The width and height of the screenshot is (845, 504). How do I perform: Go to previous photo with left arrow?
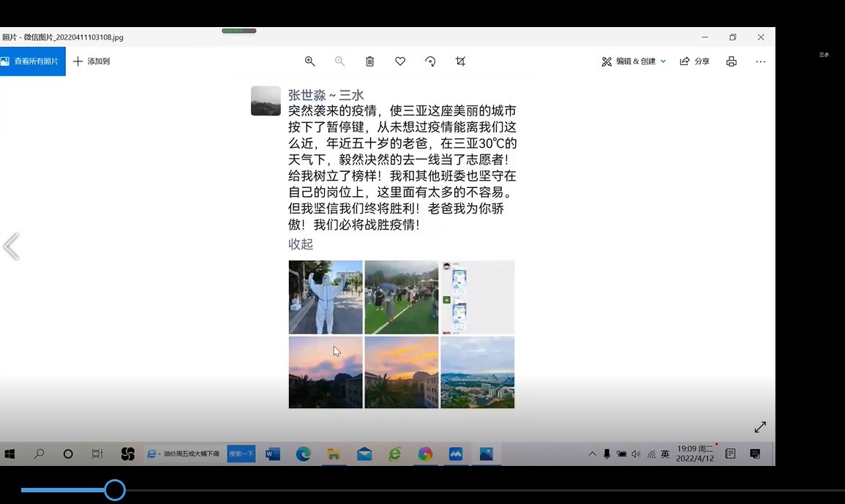coord(10,247)
